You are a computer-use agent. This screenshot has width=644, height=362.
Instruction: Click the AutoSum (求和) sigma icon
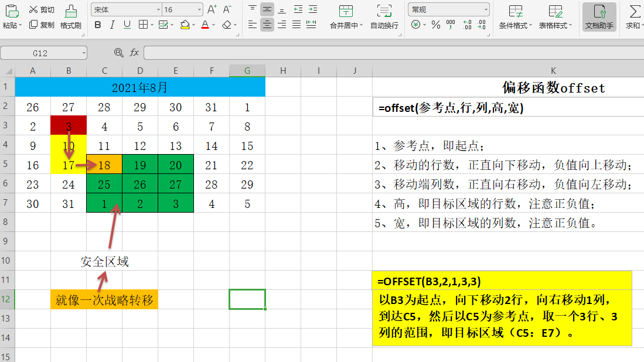pyautogui.click(x=635, y=12)
